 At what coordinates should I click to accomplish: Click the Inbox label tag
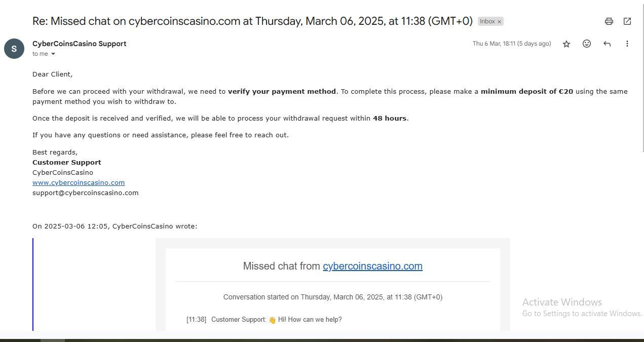pyautogui.click(x=487, y=21)
